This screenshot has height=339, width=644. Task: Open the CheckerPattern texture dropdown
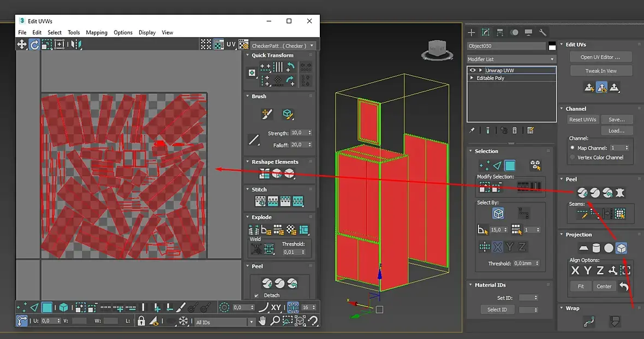point(283,46)
